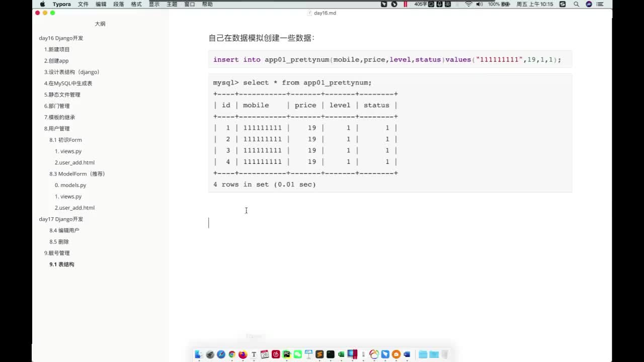
Task: Click the Sogou input icon in menu bar
Action: pyautogui.click(x=562, y=4)
